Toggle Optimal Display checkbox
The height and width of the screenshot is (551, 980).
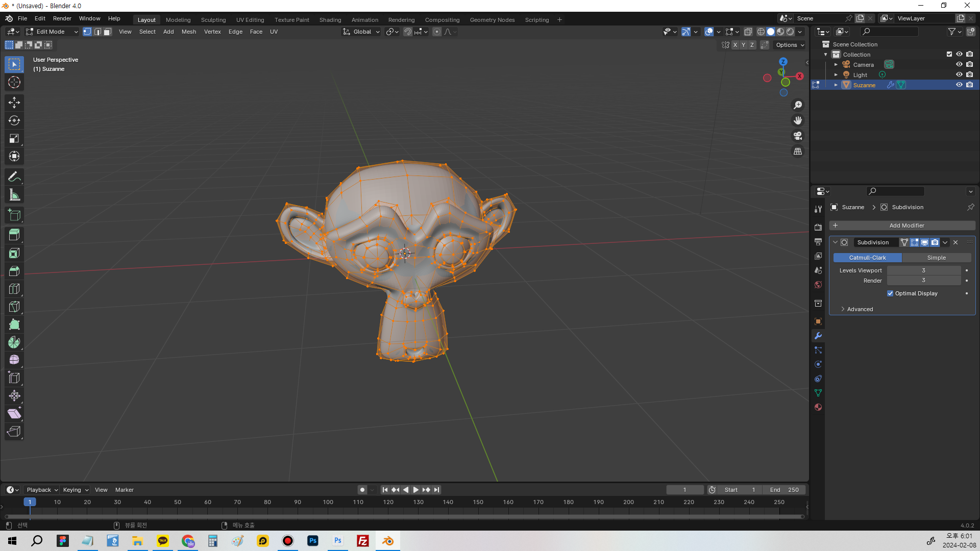click(x=890, y=293)
